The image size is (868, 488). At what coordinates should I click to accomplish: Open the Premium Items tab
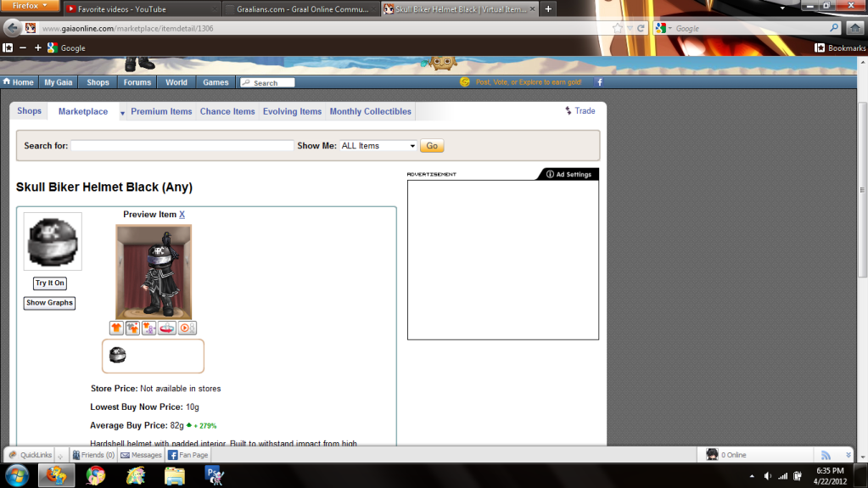tap(161, 111)
